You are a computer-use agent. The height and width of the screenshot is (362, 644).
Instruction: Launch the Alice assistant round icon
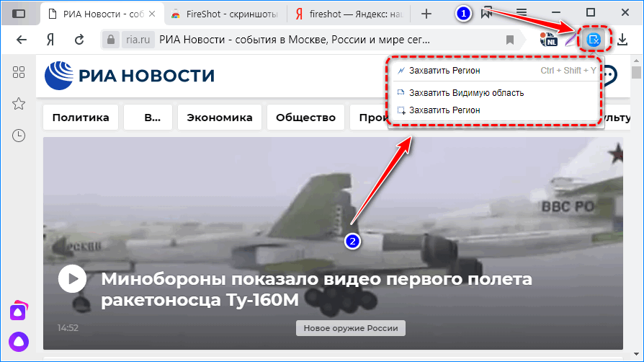click(19, 342)
